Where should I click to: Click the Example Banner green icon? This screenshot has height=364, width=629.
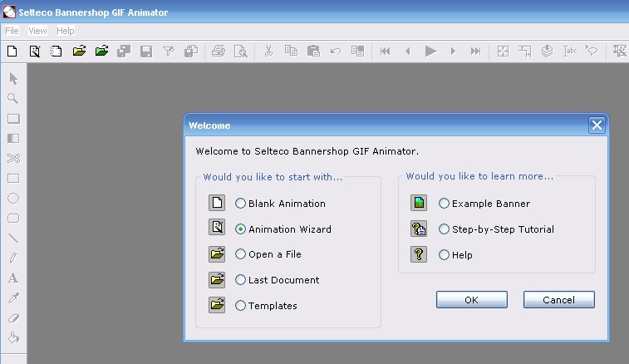point(419,203)
